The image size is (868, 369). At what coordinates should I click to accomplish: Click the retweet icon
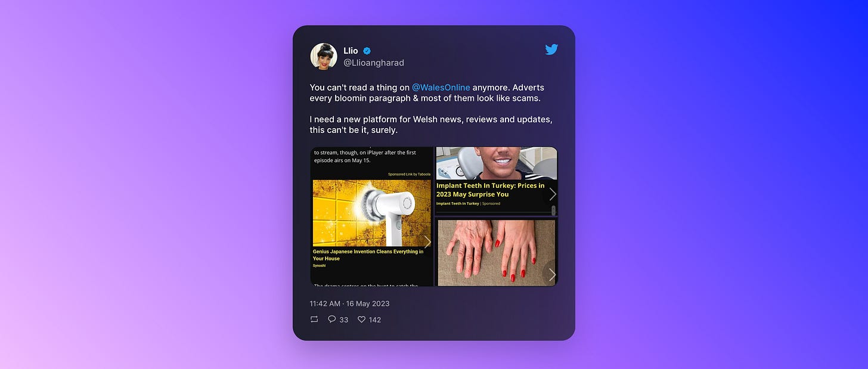(x=314, y=320)
